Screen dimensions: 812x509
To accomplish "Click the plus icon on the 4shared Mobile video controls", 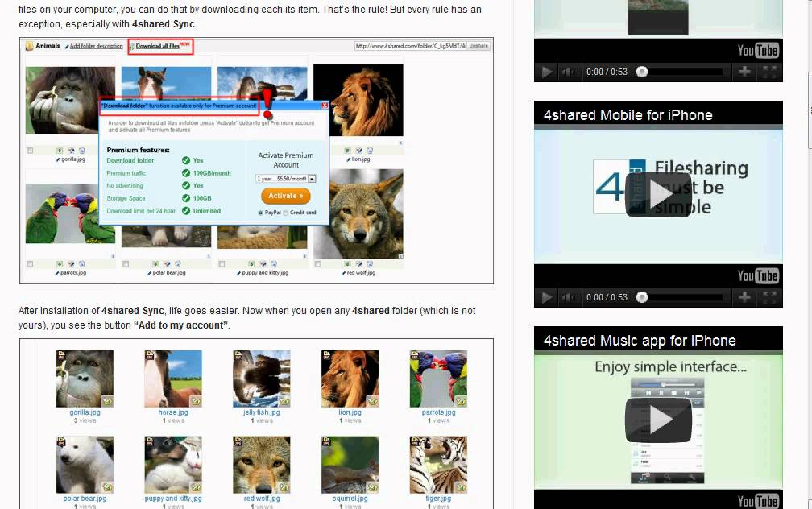I will (x=744, y=296).
